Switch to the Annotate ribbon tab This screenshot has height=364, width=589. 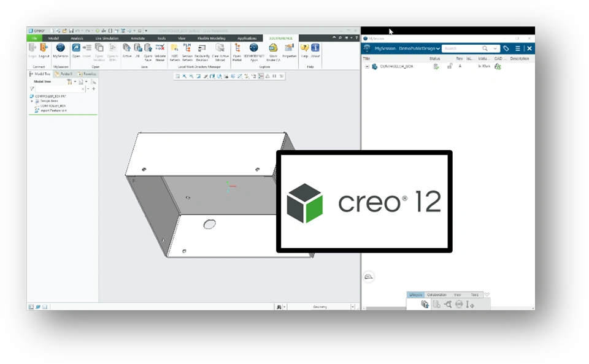coord(138,38)
